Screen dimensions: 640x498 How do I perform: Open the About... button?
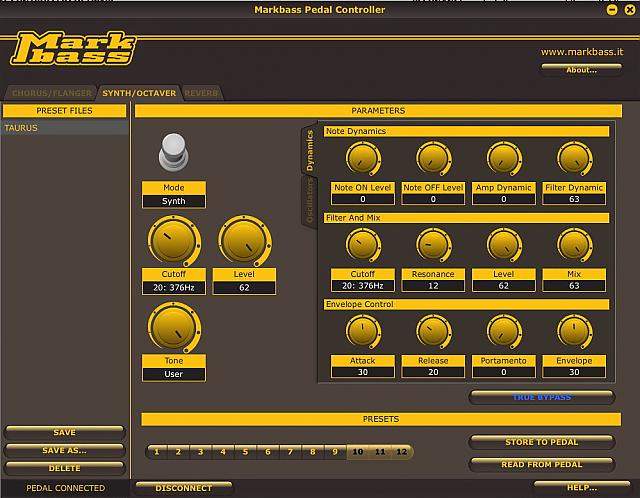coord(581,70)
